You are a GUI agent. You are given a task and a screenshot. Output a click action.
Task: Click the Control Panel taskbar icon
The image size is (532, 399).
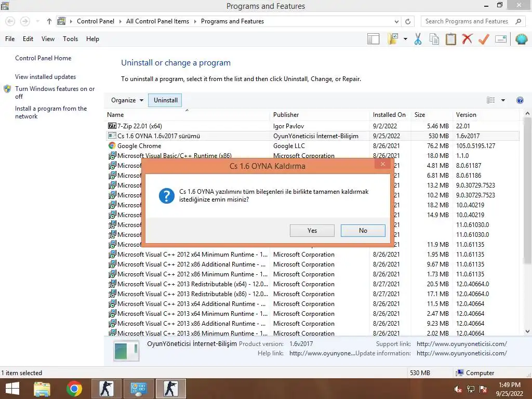[138, 389]
